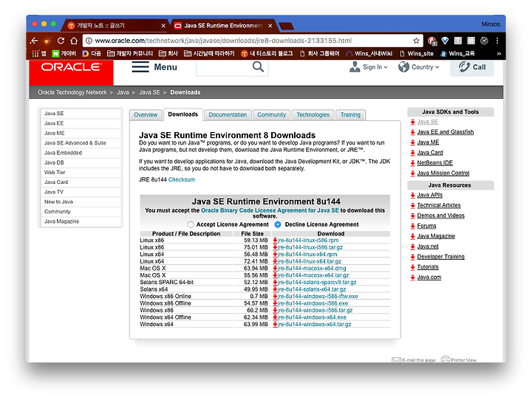Image resolution: width=532 pixels, height=400 pixels.
Task: Open Java Mission Control link
Action: click(x=443, y=173)
